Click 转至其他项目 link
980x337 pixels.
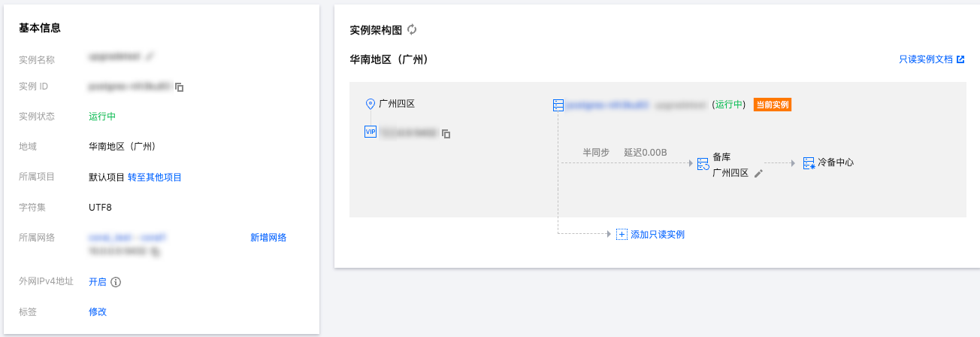155,178
